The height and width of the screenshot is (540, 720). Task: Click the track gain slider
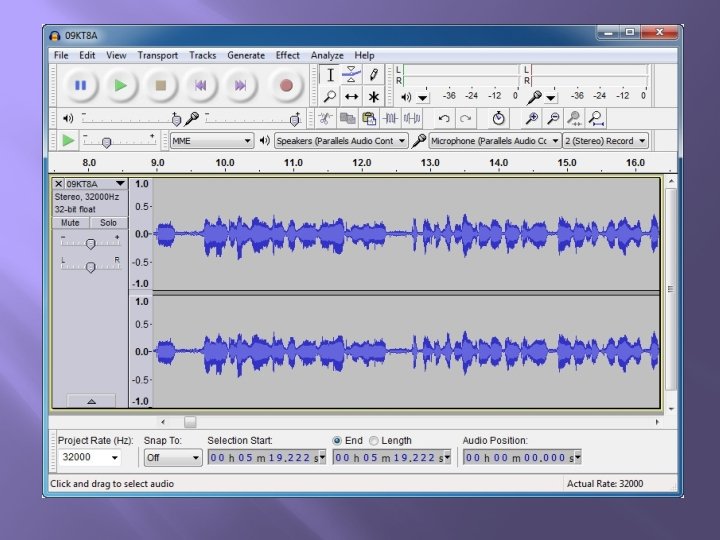90,243
